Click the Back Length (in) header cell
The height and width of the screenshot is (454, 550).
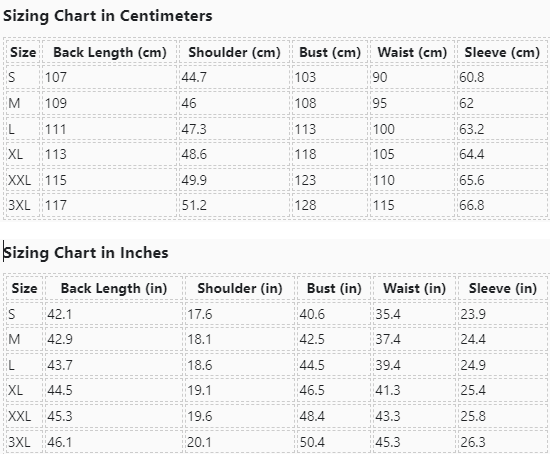(114, 288)
